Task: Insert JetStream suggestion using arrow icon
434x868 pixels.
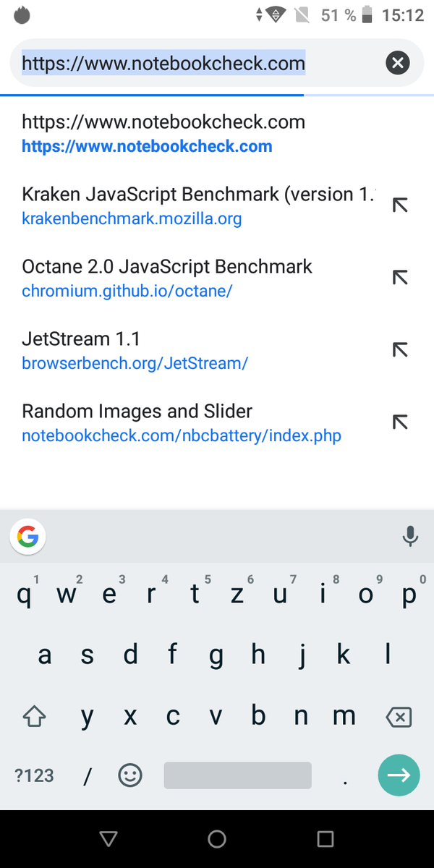Action: (399, 350)
